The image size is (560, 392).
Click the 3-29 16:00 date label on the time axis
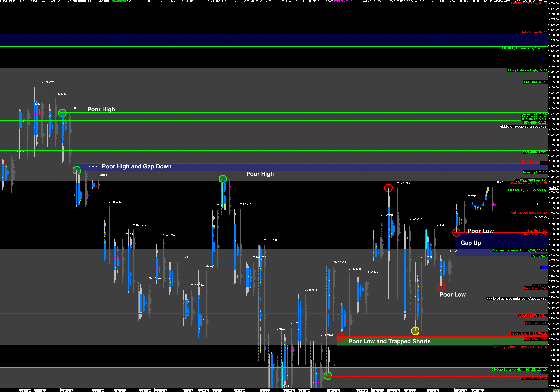[x=477, y=391]
